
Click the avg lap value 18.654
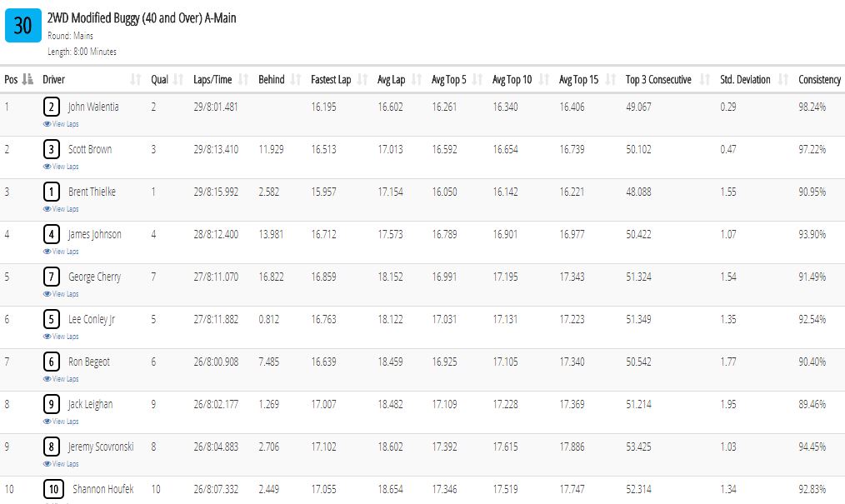390,490
